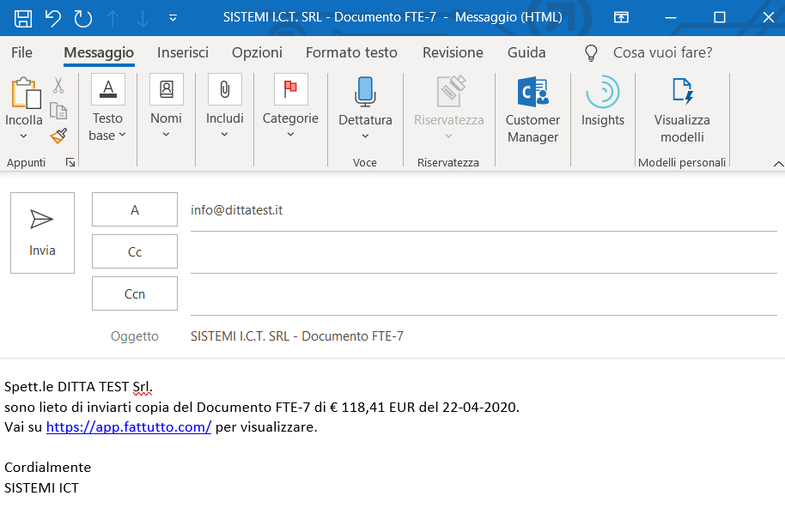The image size is (785, 532).
Task: Click the A field with info@dittatest.it
Action: pos(484,210)
